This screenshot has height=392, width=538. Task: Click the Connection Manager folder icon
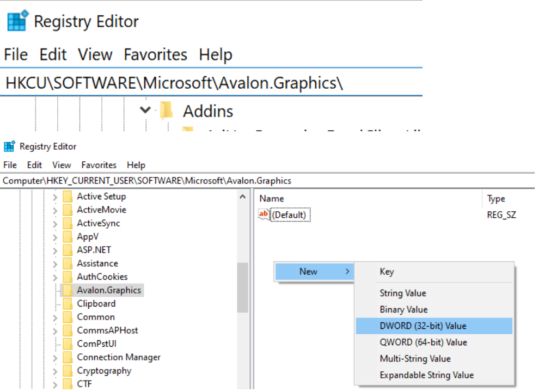(68, 357)
